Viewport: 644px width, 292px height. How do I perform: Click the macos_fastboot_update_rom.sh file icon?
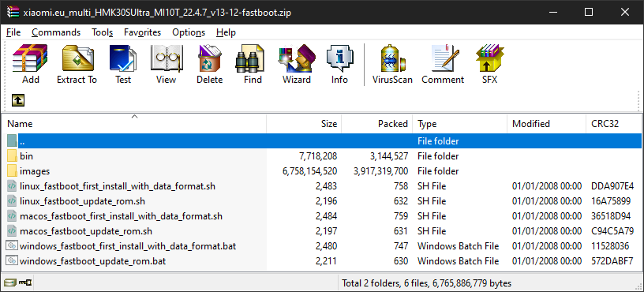pyautogui.click(x=13, y=230)
